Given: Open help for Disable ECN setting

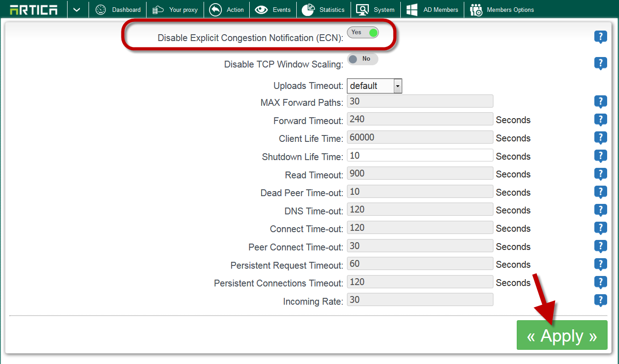Looking at the screenshot, I should [x=600, y=37].
